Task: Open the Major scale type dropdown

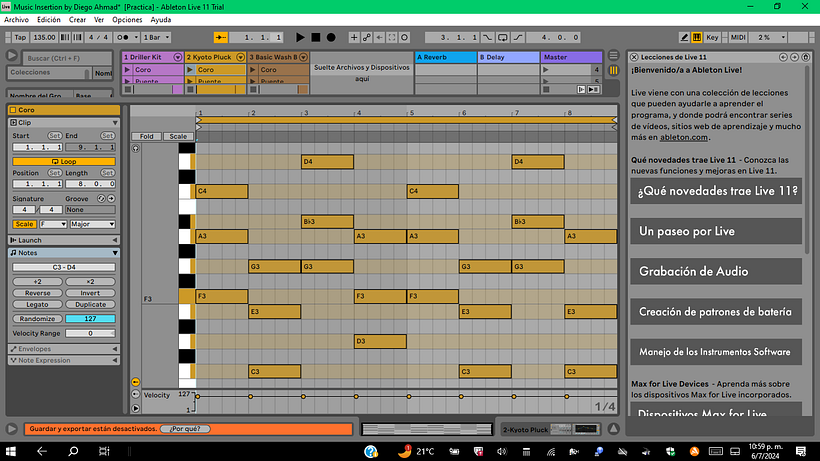Action: [x=93, y=224]
